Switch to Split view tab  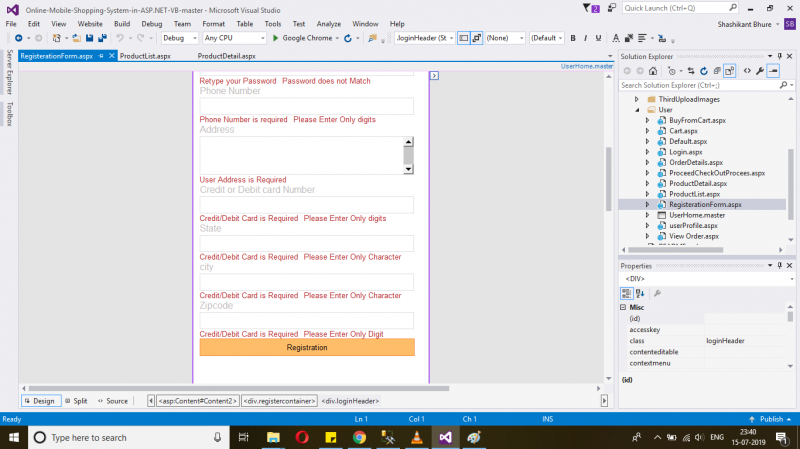pos(77,401)
